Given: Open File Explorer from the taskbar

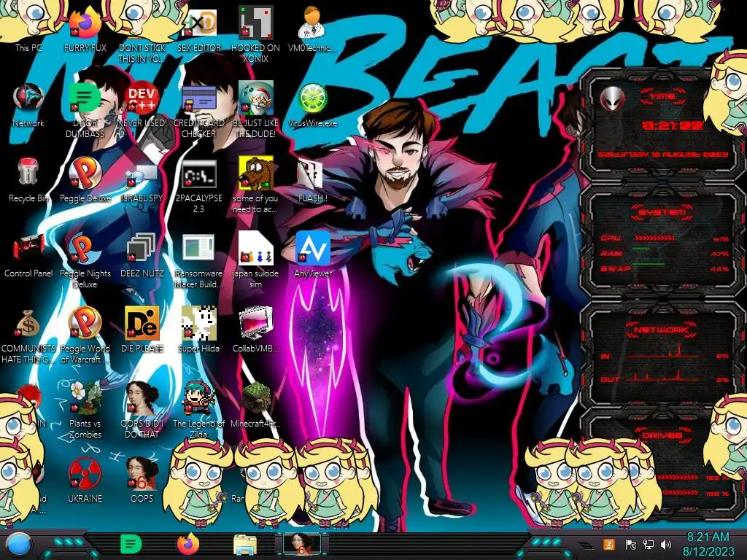Looking at the screenshot, I should point(245,545).
